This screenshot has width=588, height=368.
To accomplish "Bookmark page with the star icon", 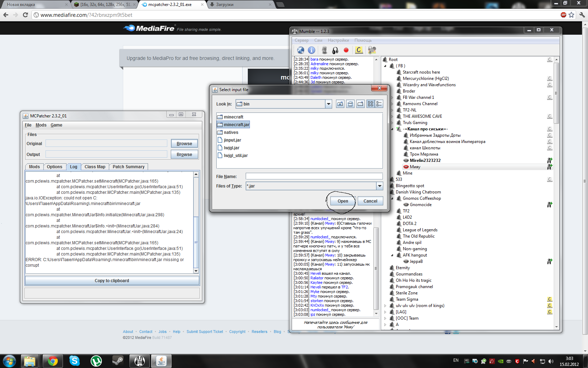I will click(x=572, y=15).
